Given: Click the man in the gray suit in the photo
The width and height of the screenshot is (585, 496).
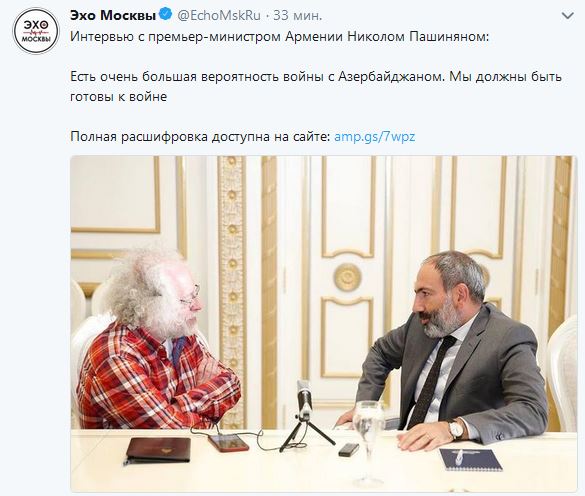Looking at the screenshot, I should pyautogui.click(x=450, y=351).
